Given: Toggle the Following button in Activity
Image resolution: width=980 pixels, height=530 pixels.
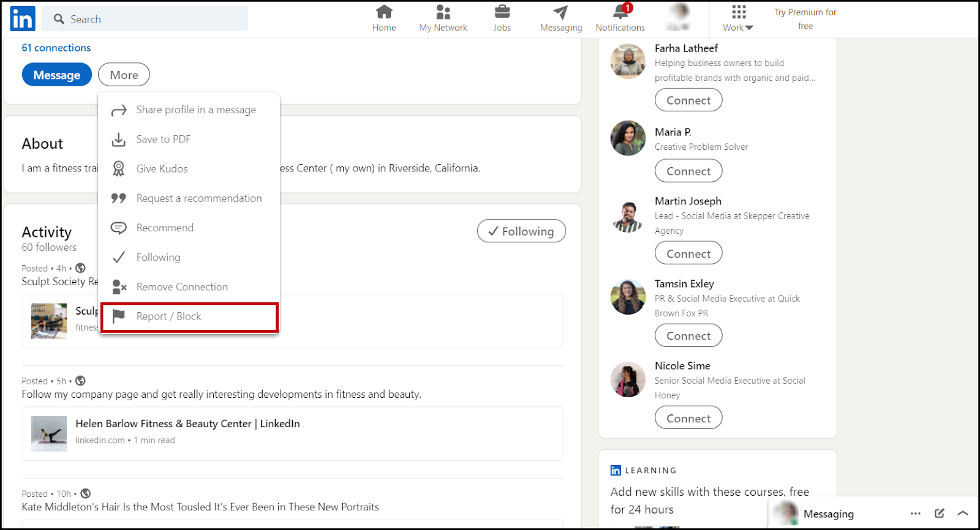Looking at the screenshot, I should [521, 231].
